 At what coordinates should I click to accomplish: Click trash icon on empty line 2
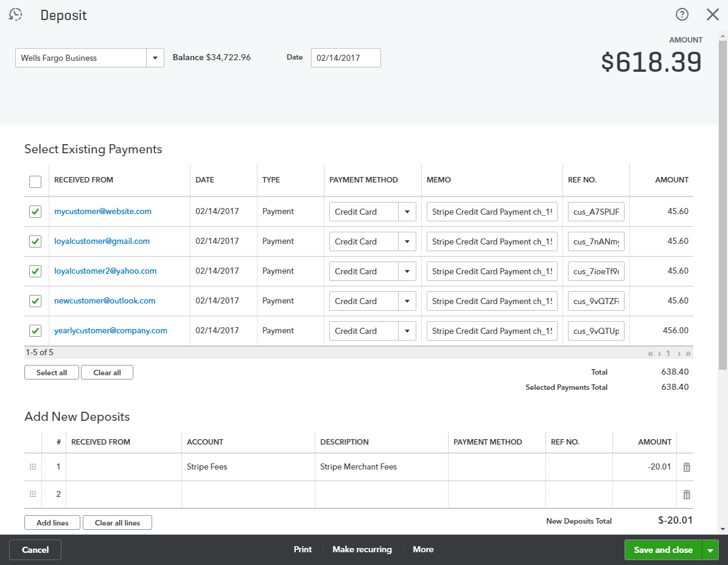point(687,494)
